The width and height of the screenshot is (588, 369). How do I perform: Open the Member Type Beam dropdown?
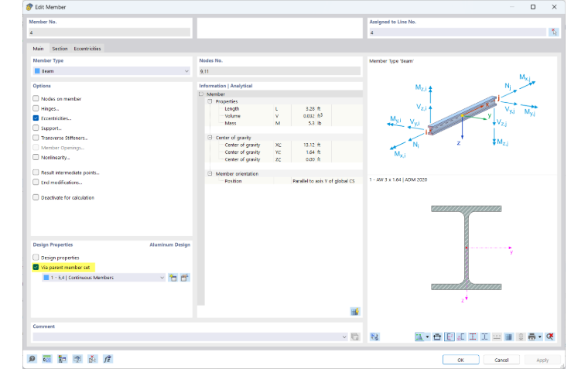(111, 71)
